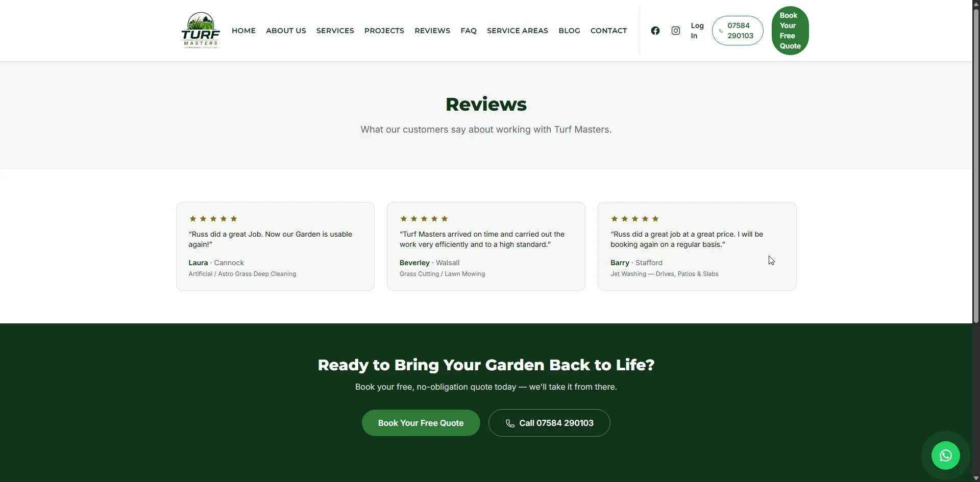
Task: Click the Turf Masters logo
Action: 201,31
